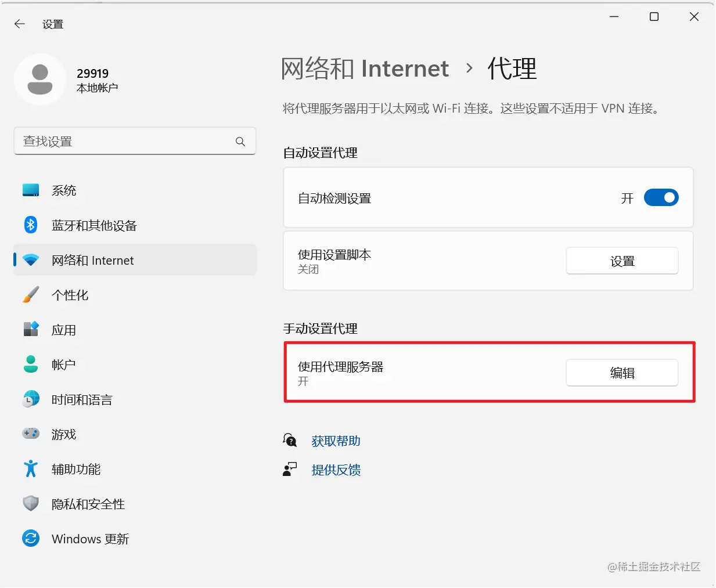Open 蓝牙和其他设备 via Bluetooth icon
Image resolution: width=716 pixels, height=588 pixels.
point(30,225)
